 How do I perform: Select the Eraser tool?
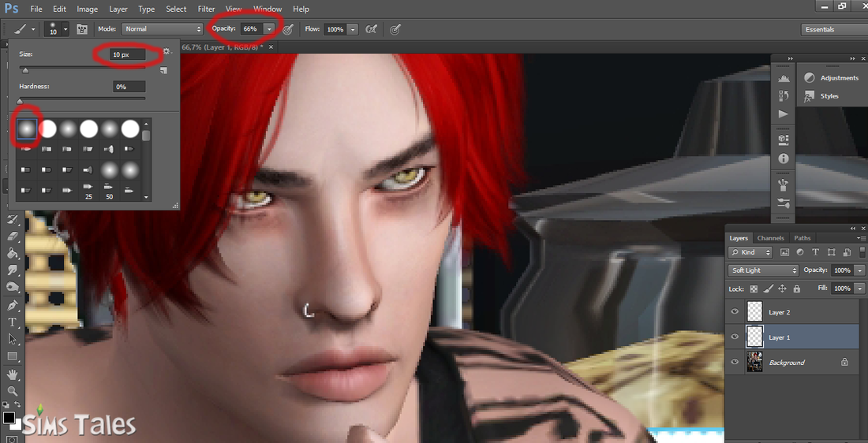13,236
